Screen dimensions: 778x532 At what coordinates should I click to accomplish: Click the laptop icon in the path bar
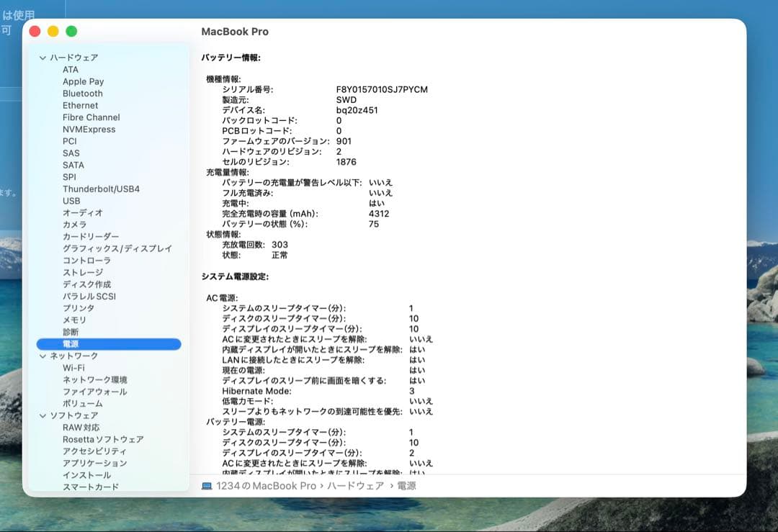pos(207,486)
